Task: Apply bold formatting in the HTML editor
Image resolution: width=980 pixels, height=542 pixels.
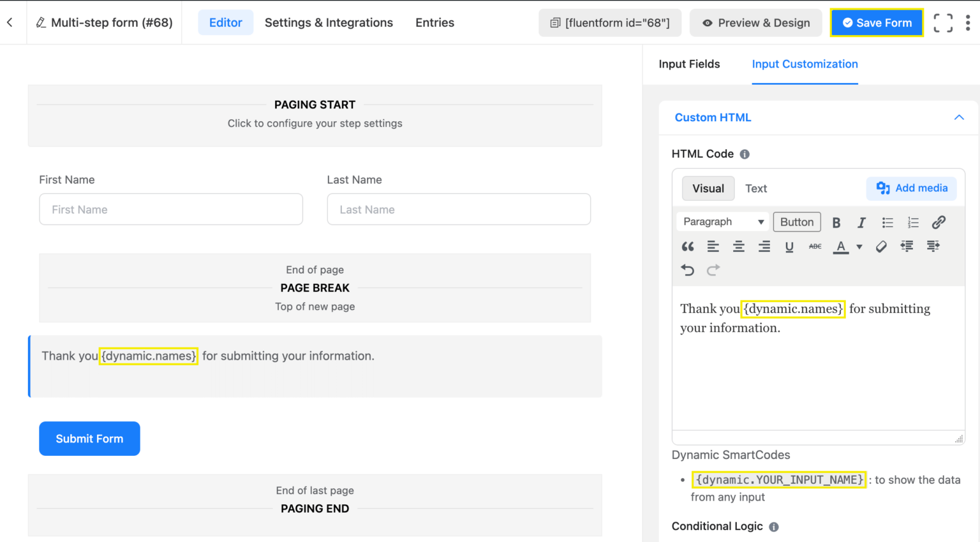Action: click(836, 222)
